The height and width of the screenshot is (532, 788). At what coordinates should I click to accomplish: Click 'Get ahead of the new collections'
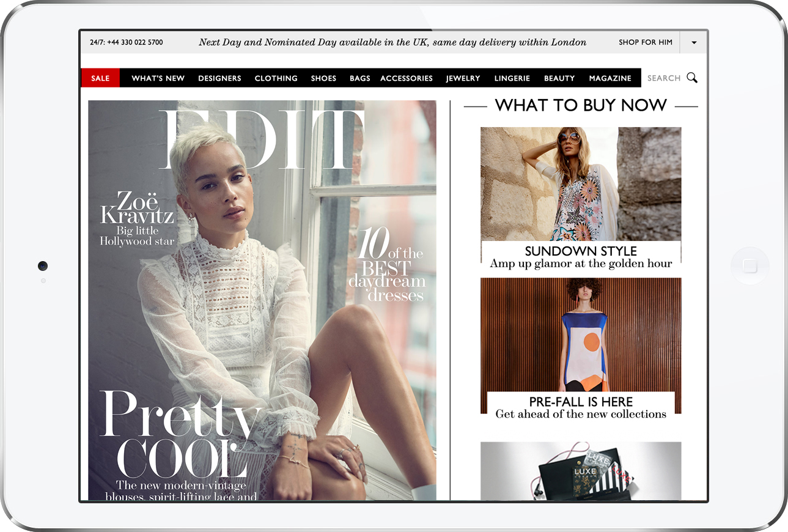(x=581, y=414)
